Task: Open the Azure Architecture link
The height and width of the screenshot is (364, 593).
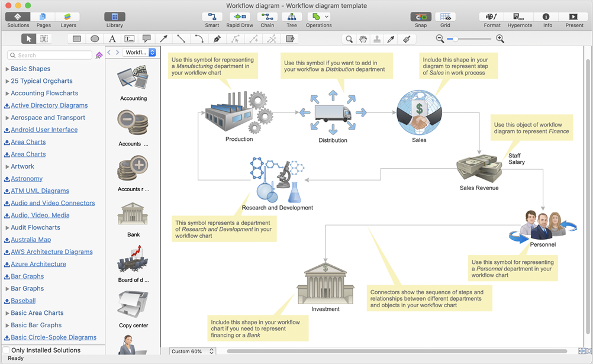Action: point(38,264)
